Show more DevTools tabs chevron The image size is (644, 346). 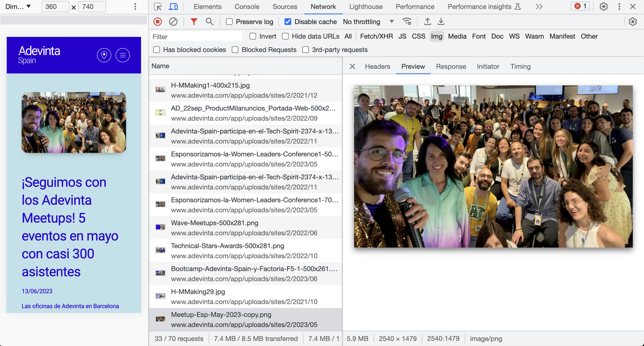(539, 7)
